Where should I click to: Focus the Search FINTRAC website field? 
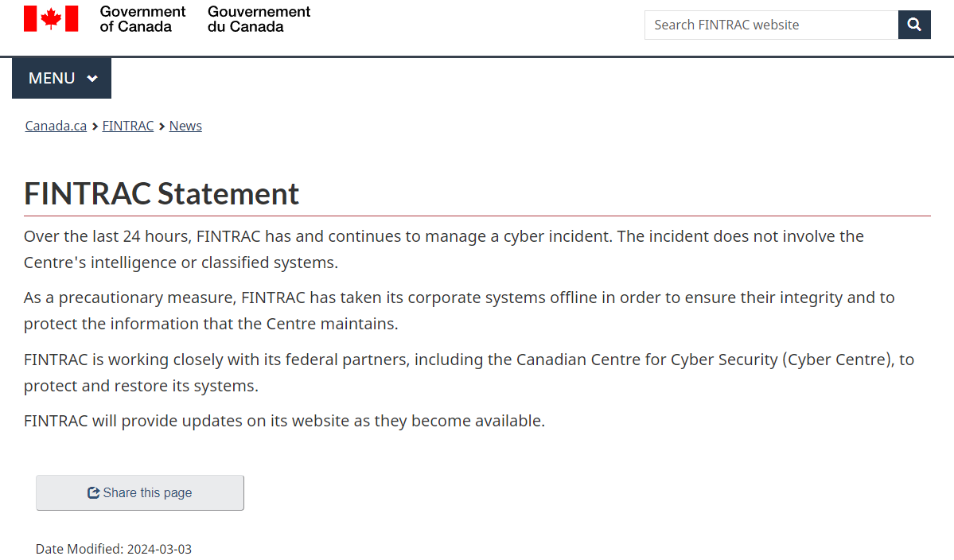pyautogui.click(x=771, y=25)
